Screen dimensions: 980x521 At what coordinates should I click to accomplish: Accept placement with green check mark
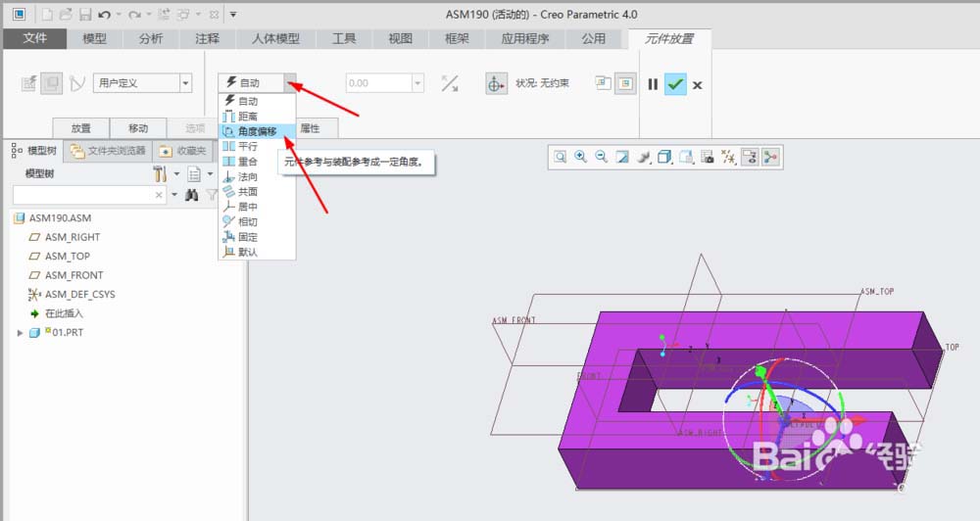click(x=675, y=83)
